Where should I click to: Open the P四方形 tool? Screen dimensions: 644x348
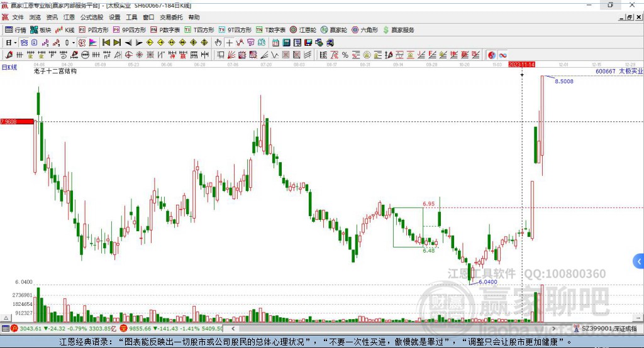click(94, 30)
